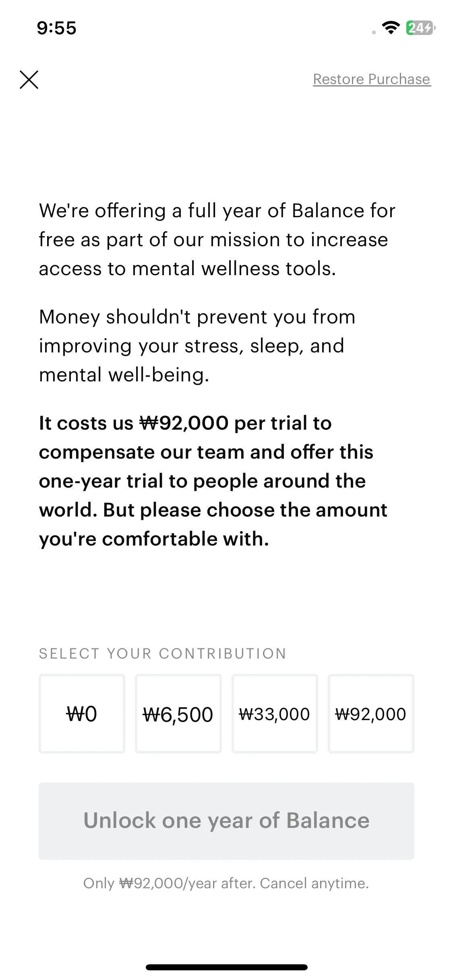Tap the 9:55 clock in the status bar
The height and width of the screenshot is (980, 453).
click(56, 28)
